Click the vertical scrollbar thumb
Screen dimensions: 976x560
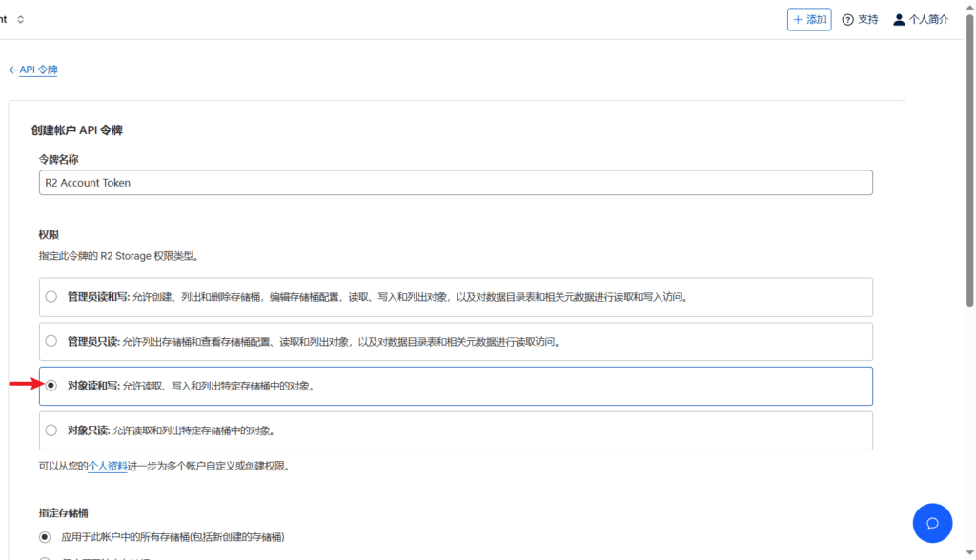pyautogui.click(x=969, y=162)
